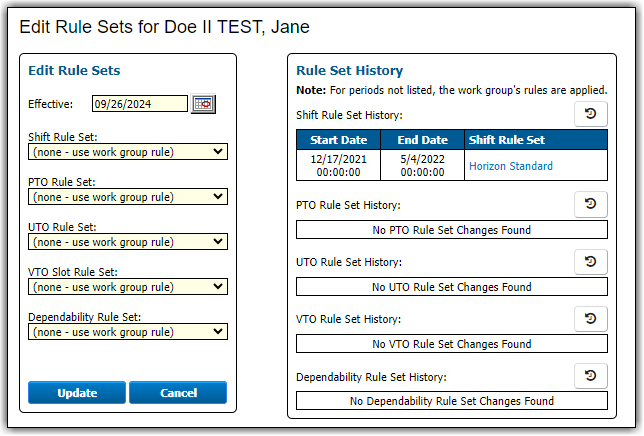Click the Update button
Screen dimensions: 644x436
pyautogui.click(x=77, y=393)
